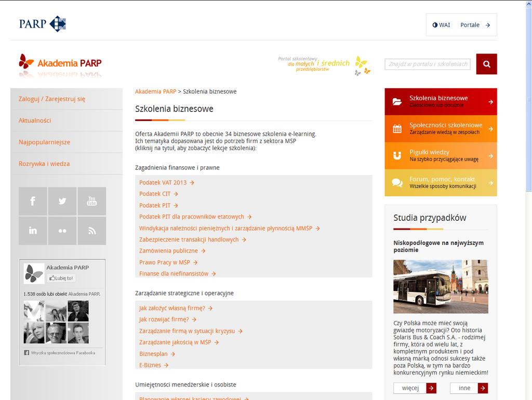Open Podatek VAT 2013 course
Image resolution: width=532 pixels, height=400 pixels.
(167, 182)
